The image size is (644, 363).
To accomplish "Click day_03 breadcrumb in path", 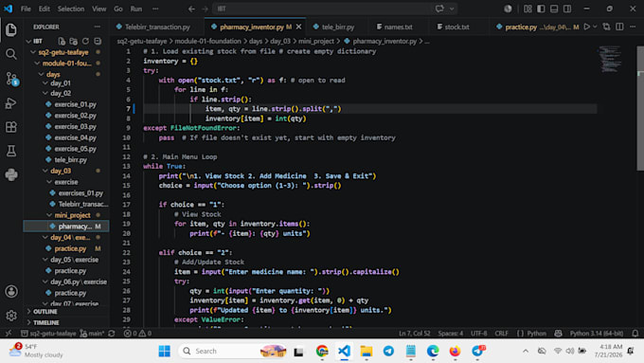I will pyautogui.click(x=280, y=41).
